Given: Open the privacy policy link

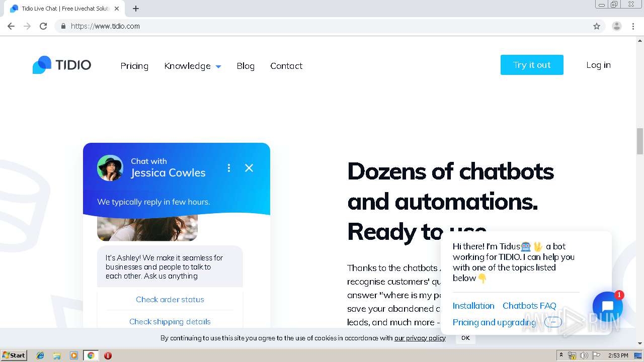Looking at the screenshot, I should pos(420,338).
